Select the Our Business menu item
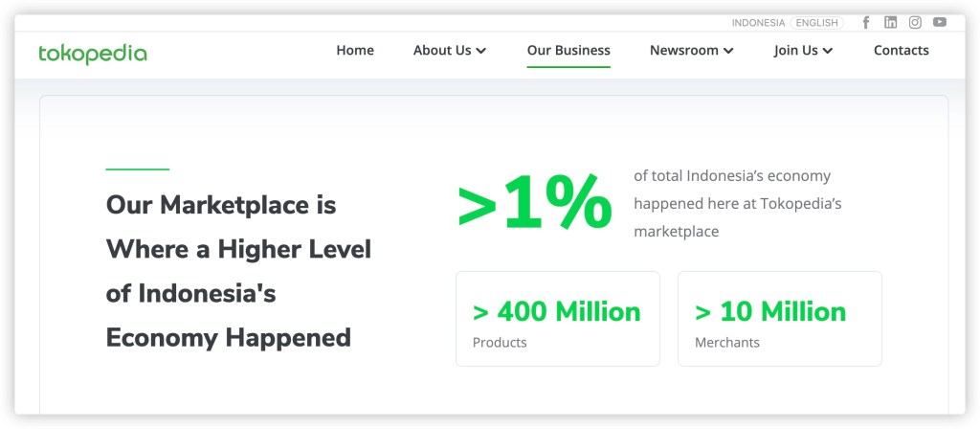Viewport: 980px width, 429px height. [568, 51]
